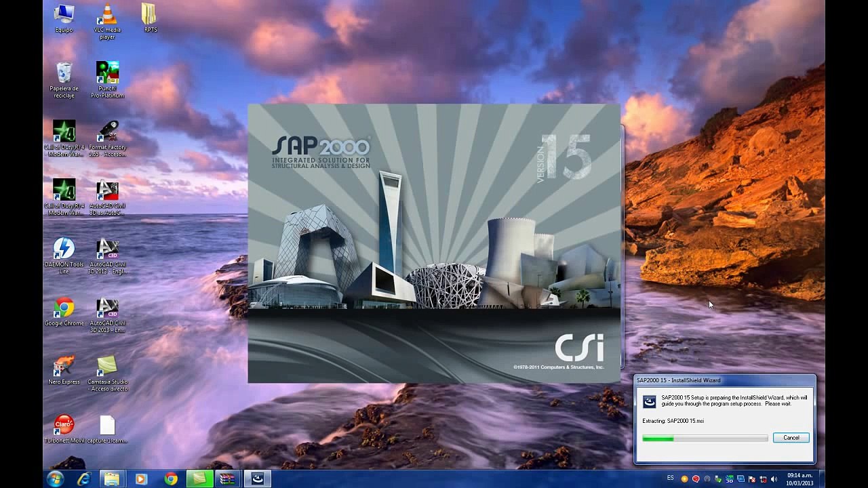The width and height of the screenshot is (868, 488).
Task: Open the ES language indicator in the tray
Action: [671, 479]
